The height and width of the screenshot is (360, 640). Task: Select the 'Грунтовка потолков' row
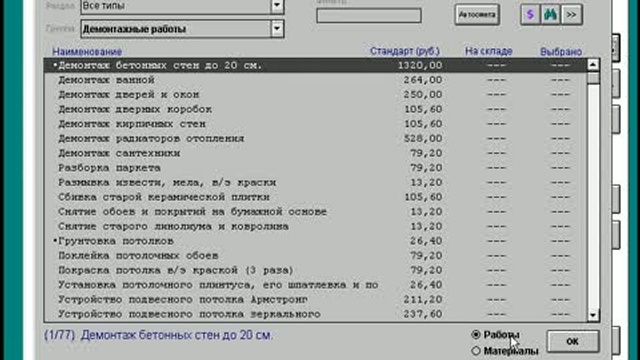[315, 241]
